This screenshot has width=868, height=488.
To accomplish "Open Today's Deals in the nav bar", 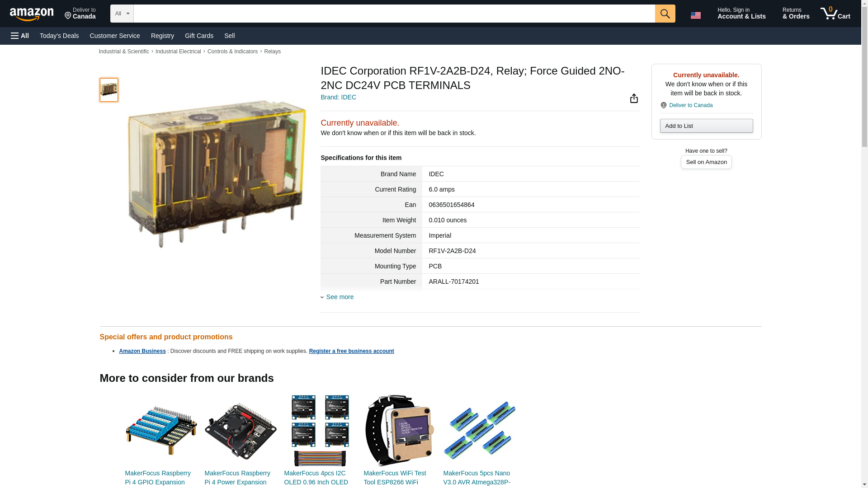I will [x=59, y=36].
